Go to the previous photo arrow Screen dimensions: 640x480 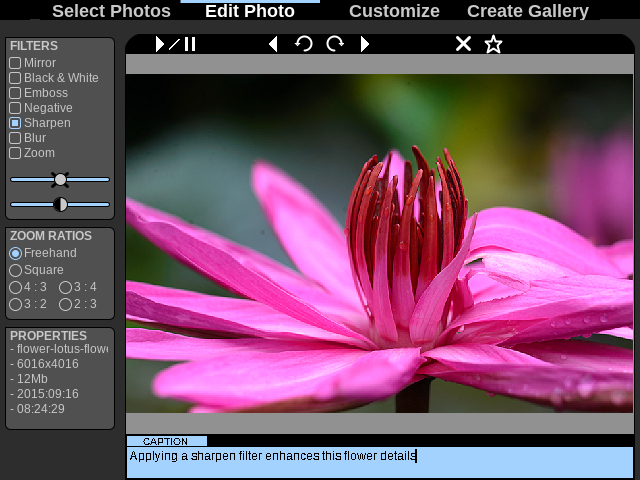(273, 44)
